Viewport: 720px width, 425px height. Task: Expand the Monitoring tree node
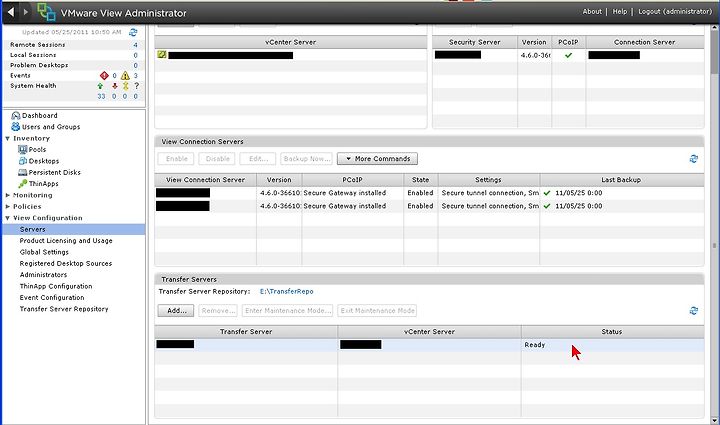[7, 195]
